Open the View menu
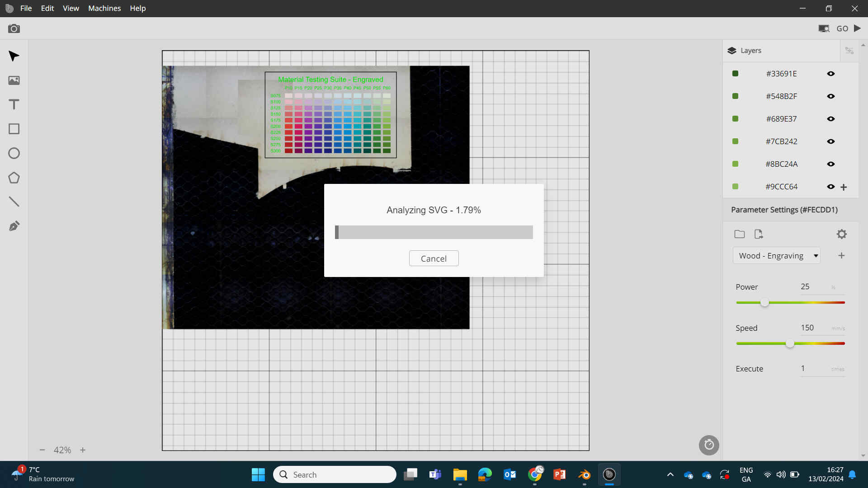This screenshot has height=488, width=868. coord(71,8)
